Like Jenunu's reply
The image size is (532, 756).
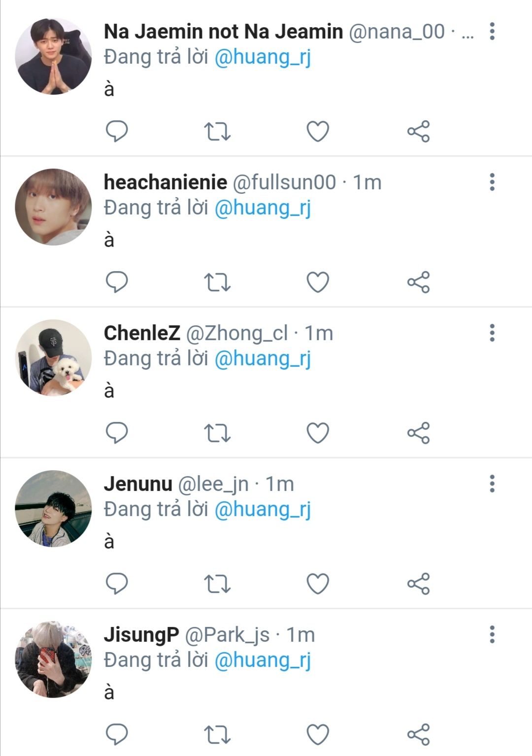[x=318, y=584]
